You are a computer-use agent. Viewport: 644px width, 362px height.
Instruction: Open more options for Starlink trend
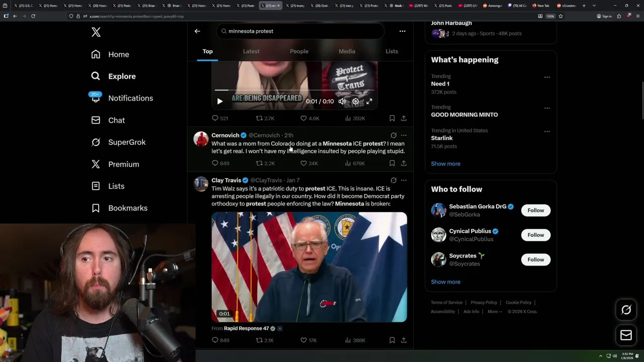pyautogui.click(x=547, y=132)
